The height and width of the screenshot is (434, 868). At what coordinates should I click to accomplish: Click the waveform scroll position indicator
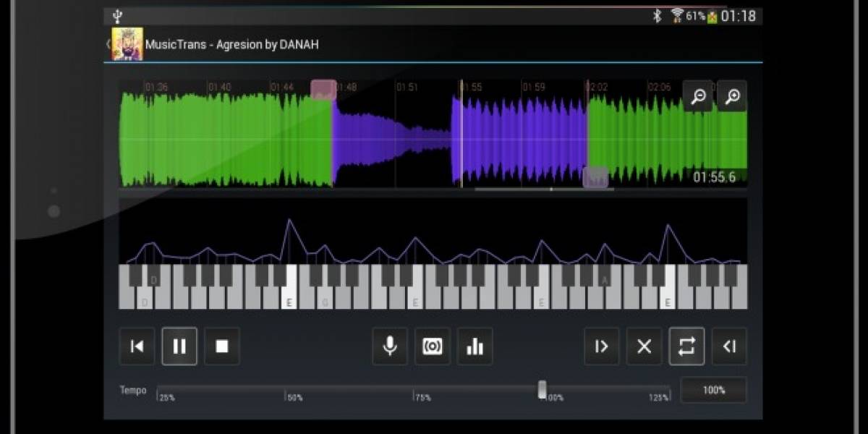pyautogui.click(x=544, y=190)
